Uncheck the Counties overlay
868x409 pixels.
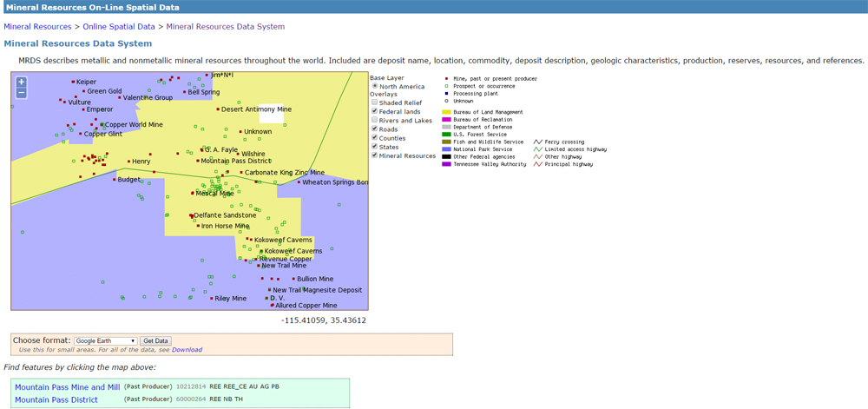click(375, 138)
